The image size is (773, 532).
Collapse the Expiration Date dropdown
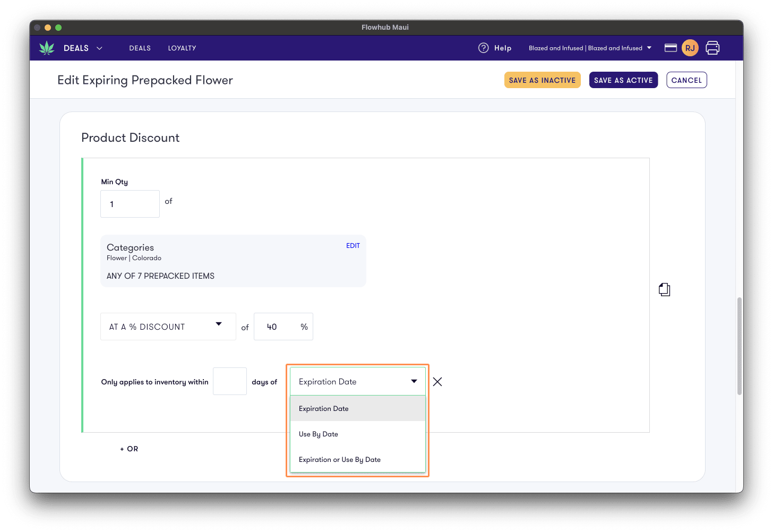click(358, 382)
